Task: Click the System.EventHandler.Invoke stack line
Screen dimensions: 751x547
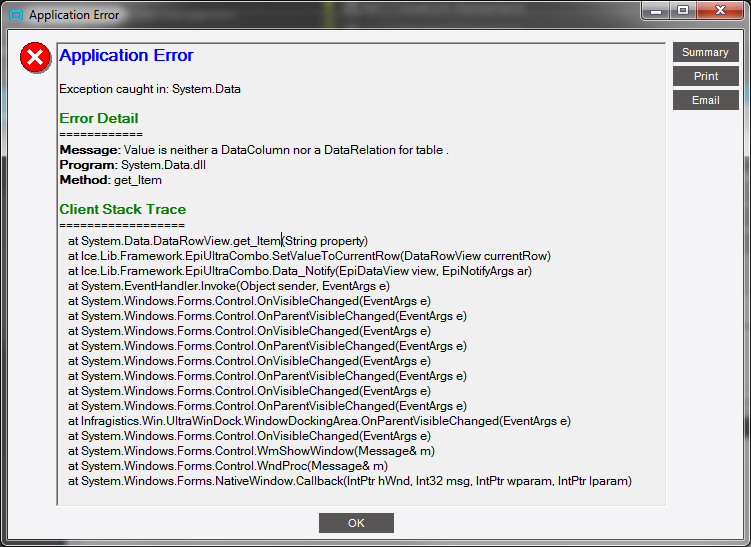Action: tap(229, 286)
